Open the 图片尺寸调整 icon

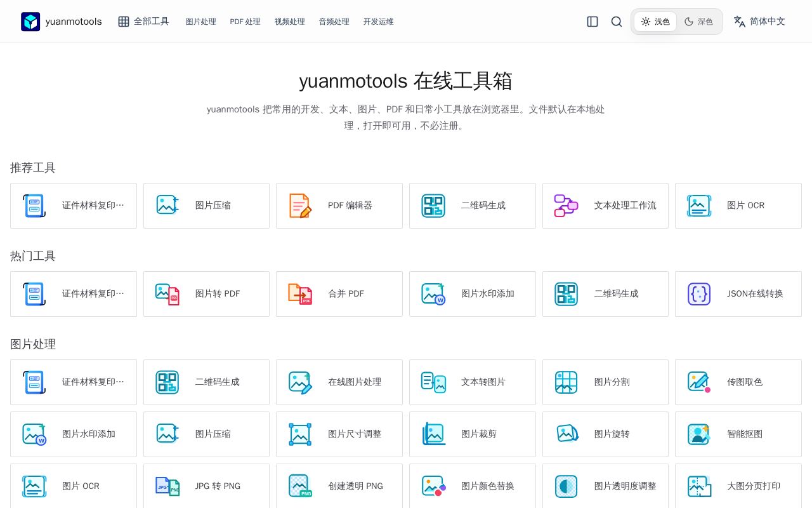(300, 434)
